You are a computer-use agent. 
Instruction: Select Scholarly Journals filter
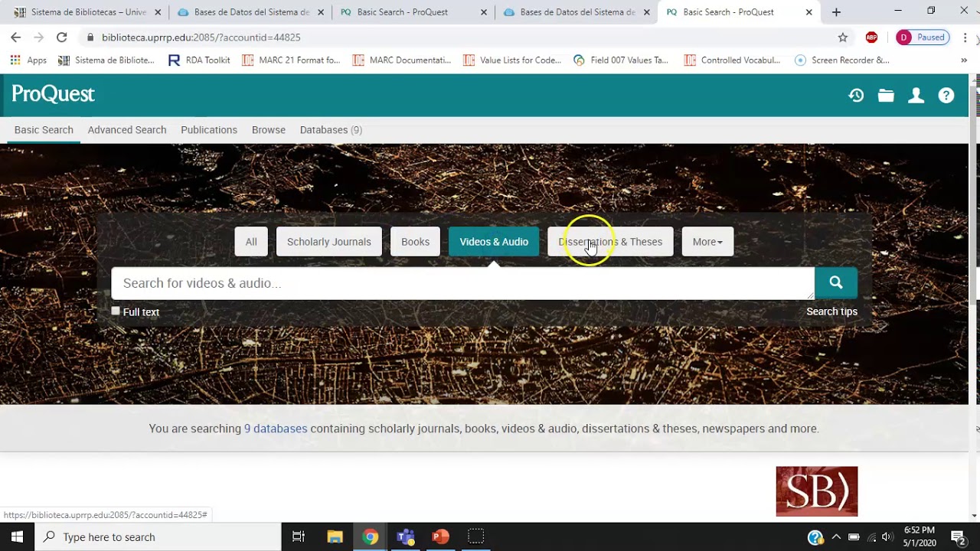329,242
